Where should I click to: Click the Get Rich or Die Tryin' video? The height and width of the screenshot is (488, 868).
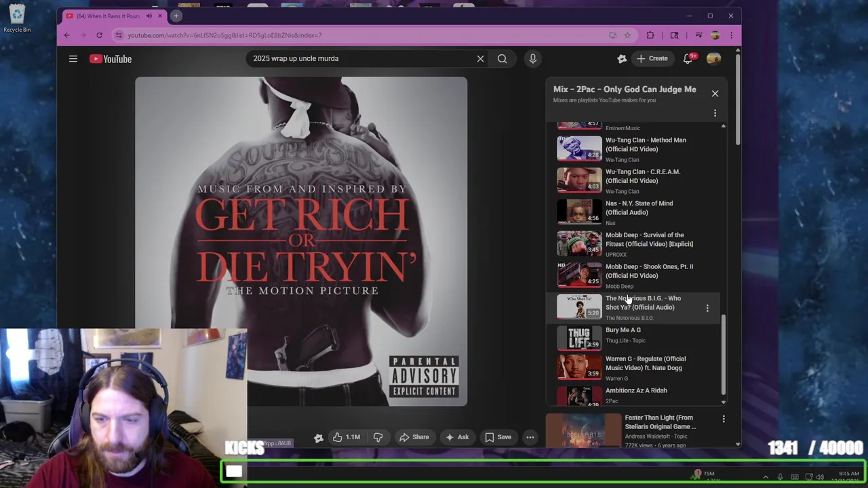click(301, 241)
